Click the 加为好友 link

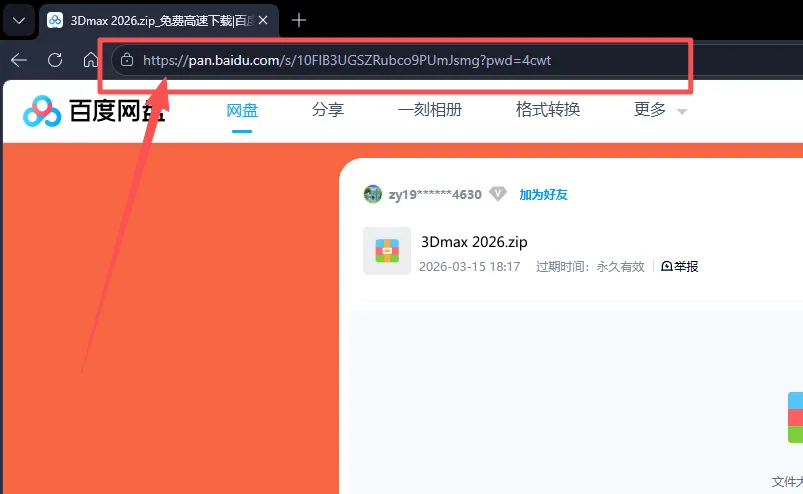pos(543,195)
